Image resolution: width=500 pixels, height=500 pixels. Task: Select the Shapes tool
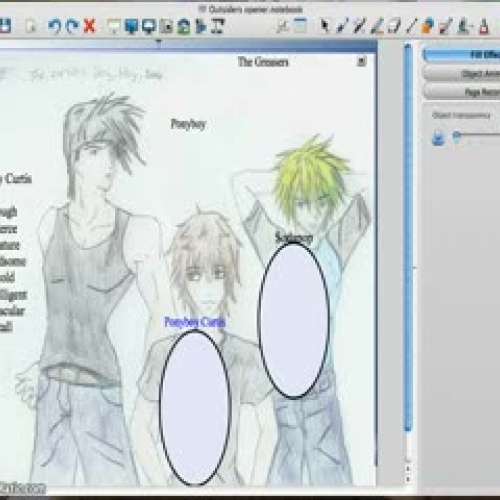(428, 26)
